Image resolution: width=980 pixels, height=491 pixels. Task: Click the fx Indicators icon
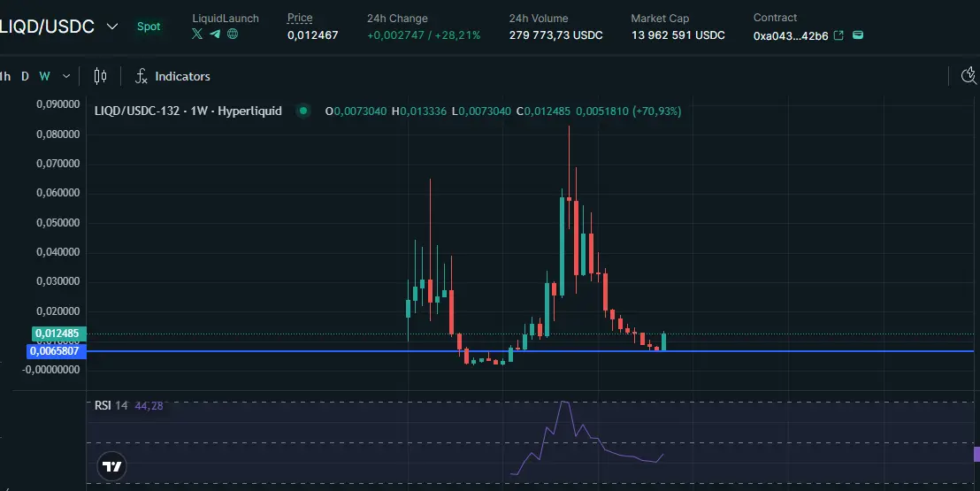(142, 76)
